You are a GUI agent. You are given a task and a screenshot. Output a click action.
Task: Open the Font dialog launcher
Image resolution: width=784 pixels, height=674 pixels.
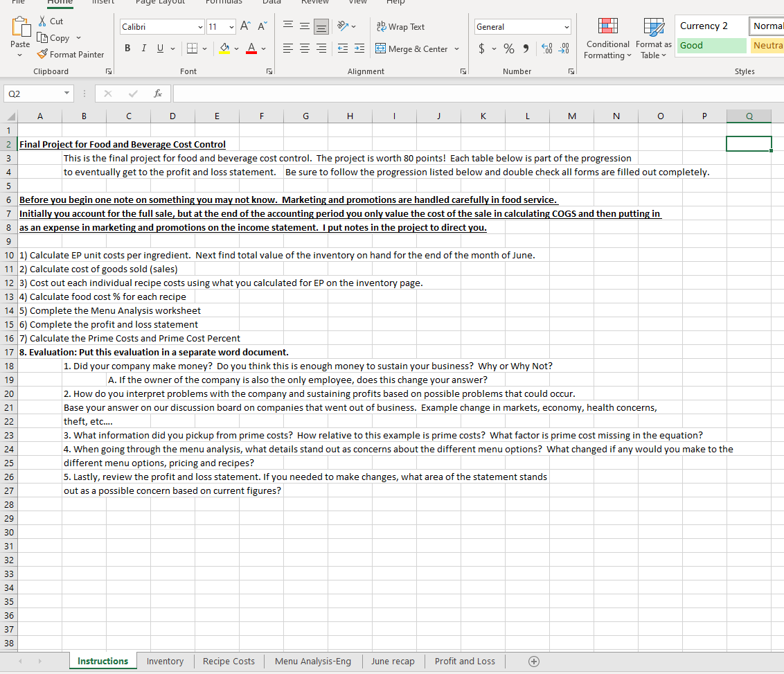[269, 71]
